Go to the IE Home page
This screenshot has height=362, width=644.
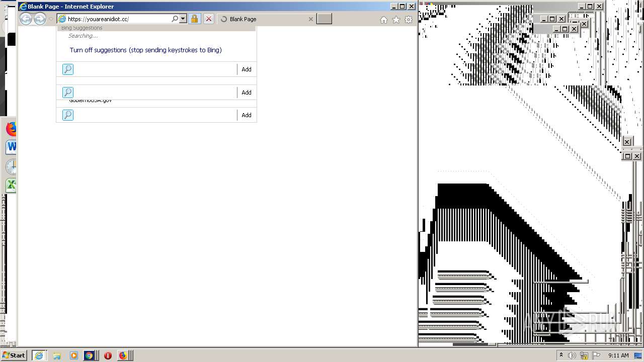(x=383, y=20)
